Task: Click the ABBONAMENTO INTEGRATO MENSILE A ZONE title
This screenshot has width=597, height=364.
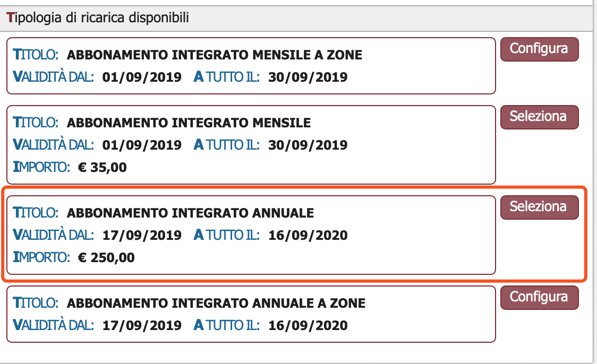Action: (215, 55)
